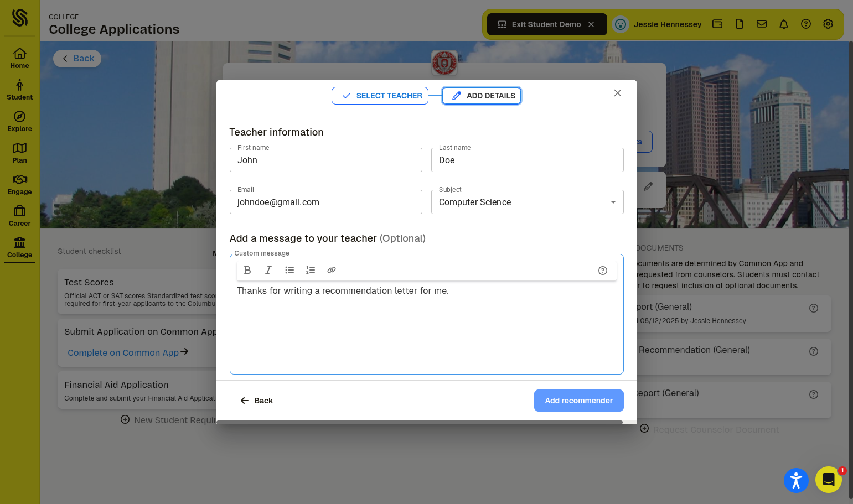Click the Scoir logo
The height and width of the screenshot is (504, 853).
point(19,18)
